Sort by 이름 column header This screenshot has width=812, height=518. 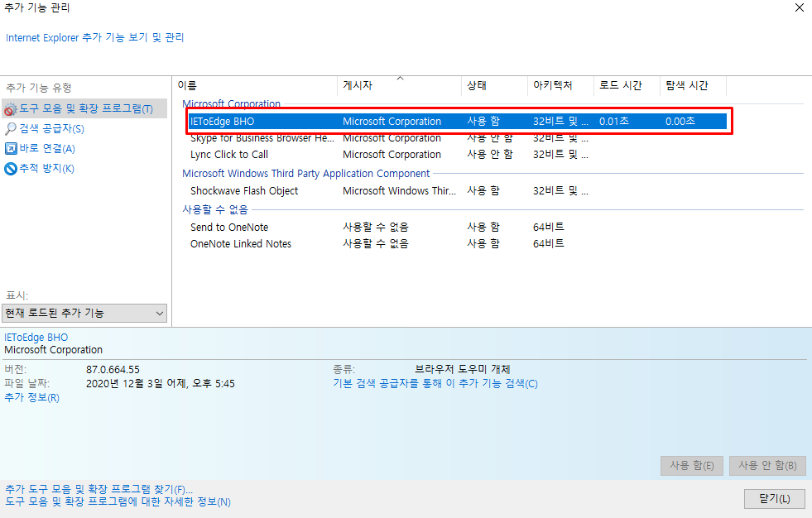point(255,85)
